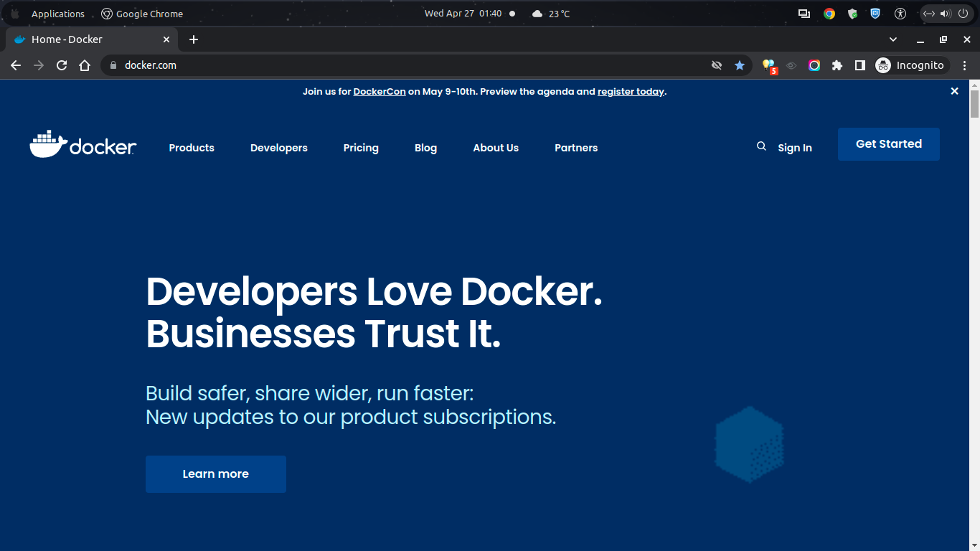Viewport: 980px width, 551px height.
Task: Click the volume speaker tray icon
Action: (946, 14)
